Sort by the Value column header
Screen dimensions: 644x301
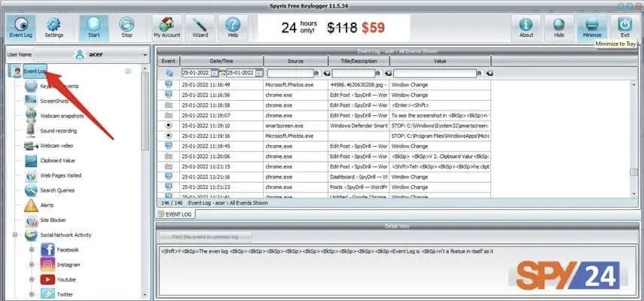click(x=440, y=61)
